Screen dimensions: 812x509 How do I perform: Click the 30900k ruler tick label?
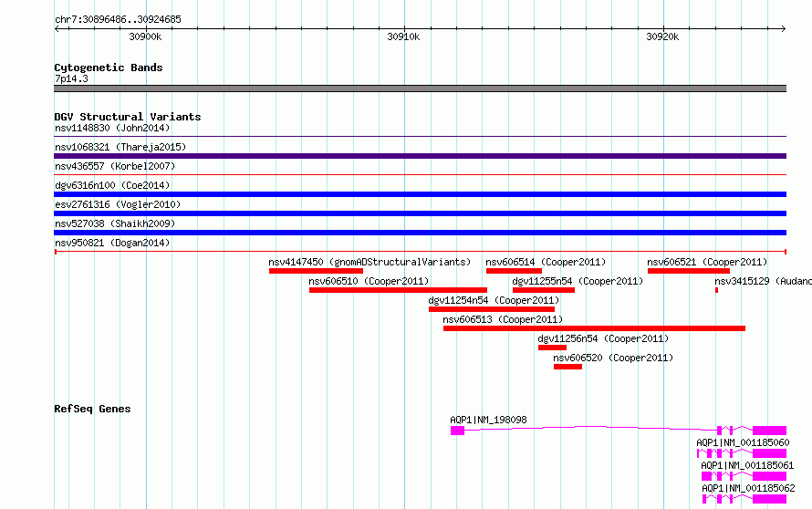pyautogui.click(x=145, y=36)
